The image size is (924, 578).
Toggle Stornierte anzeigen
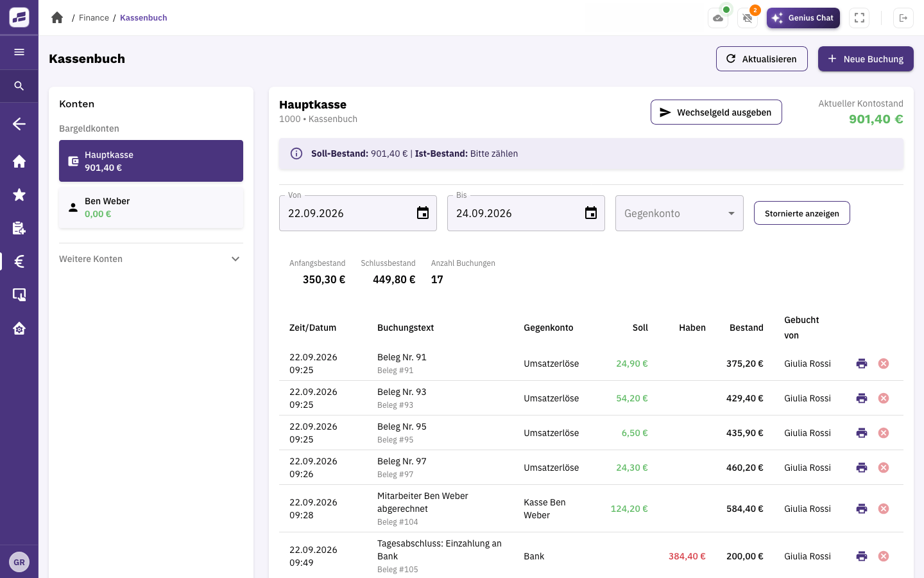[x=802, y=213]
